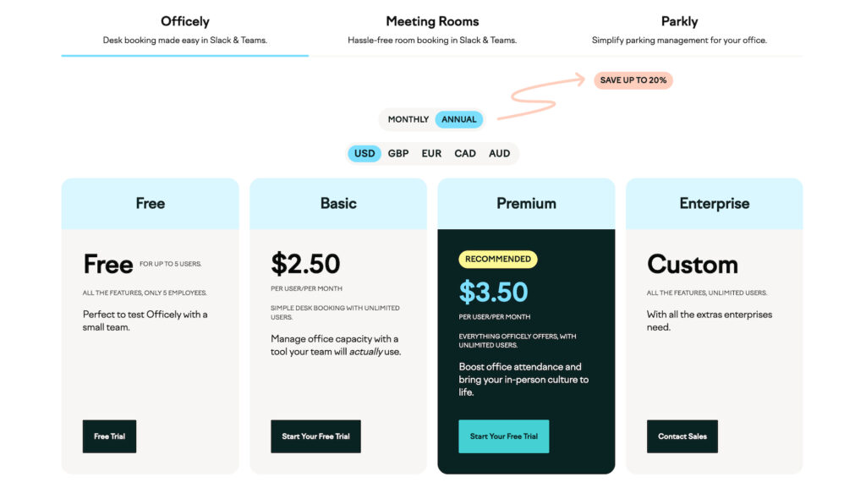Click the SAVE UP TO 20% badge
The image size is (866, 504).
pyautogui.click(x=633, y=79)
